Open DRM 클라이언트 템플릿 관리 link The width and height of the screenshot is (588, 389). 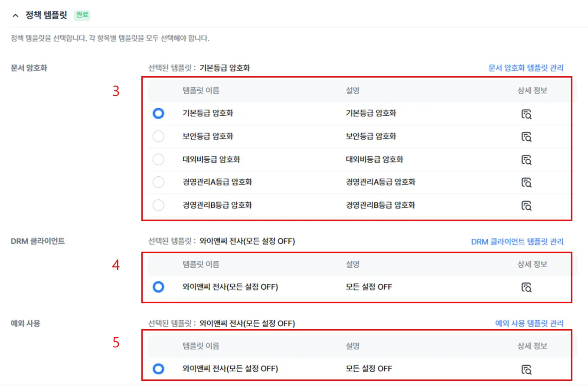point(517,242)
